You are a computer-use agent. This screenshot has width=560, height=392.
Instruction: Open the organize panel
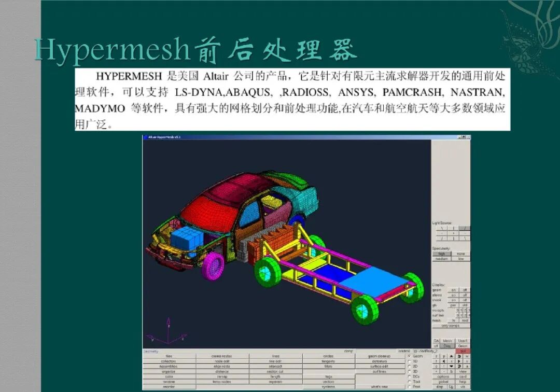click(x=169, y=371)
